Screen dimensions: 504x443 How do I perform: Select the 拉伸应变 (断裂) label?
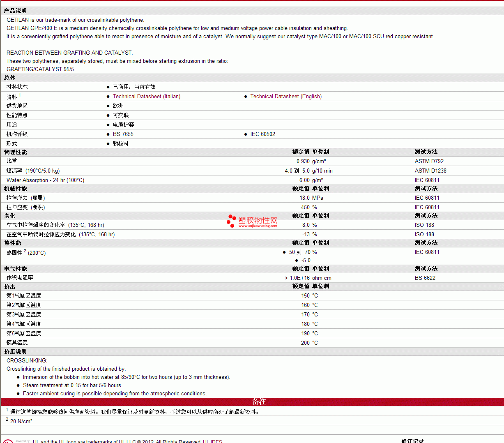click(x=26, y=208)
